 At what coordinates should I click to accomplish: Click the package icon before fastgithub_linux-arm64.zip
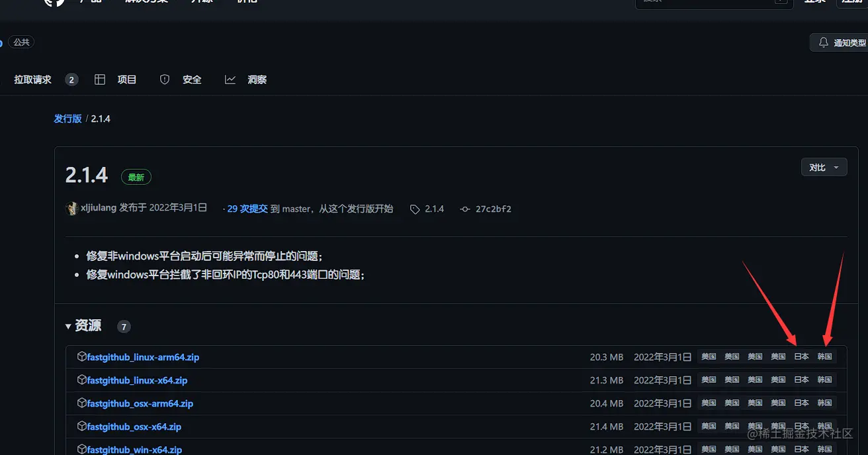81,356
